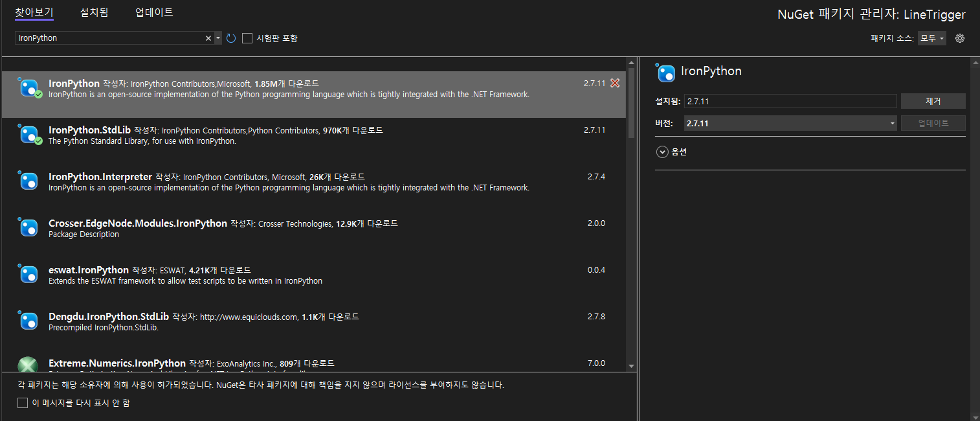The width and height of the screenshot is (980, 421).
Task: Click the details pane scroll up arrow
Action: coord(975,63)
